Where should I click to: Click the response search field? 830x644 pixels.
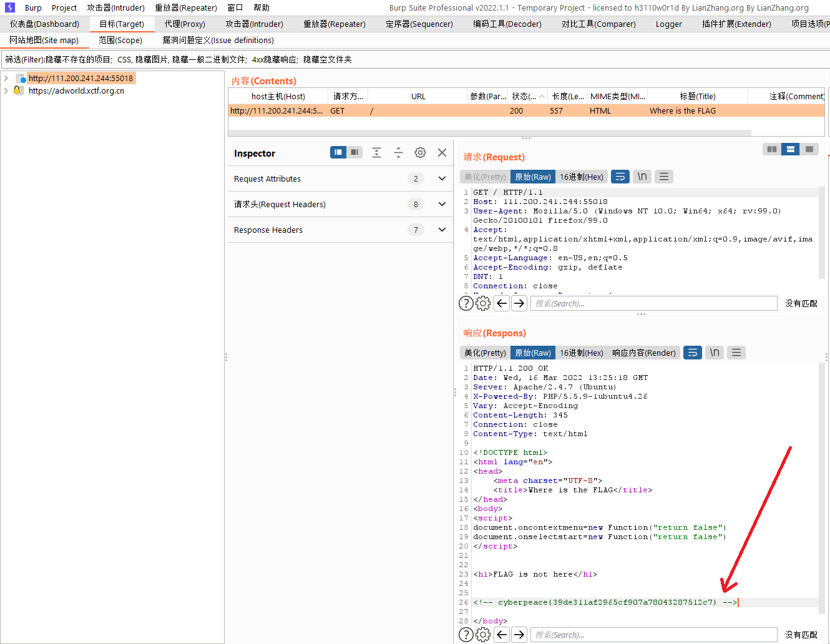654,635
